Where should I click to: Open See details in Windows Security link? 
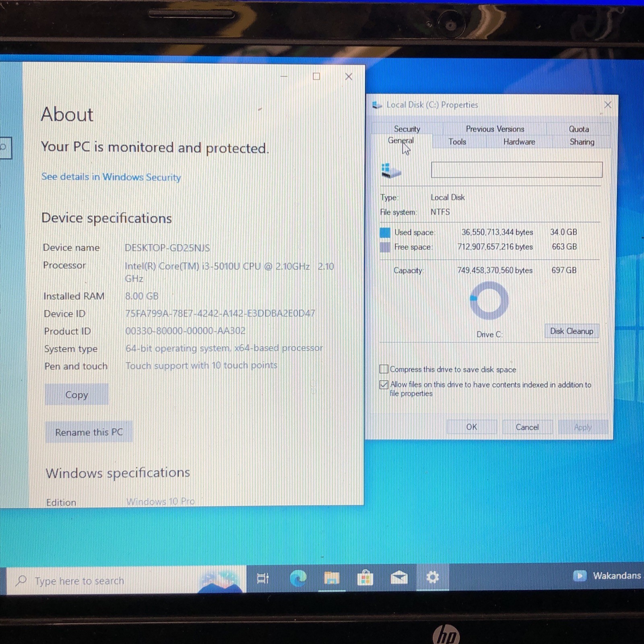111,177
